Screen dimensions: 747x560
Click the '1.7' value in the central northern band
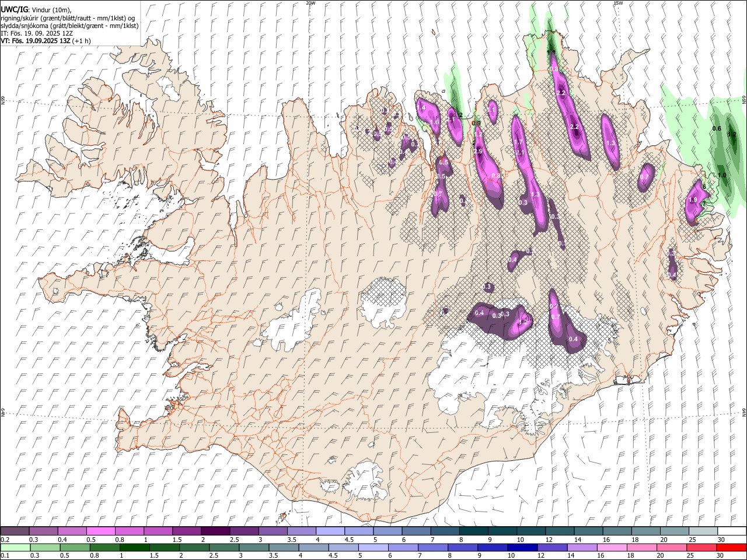(518, 142)
